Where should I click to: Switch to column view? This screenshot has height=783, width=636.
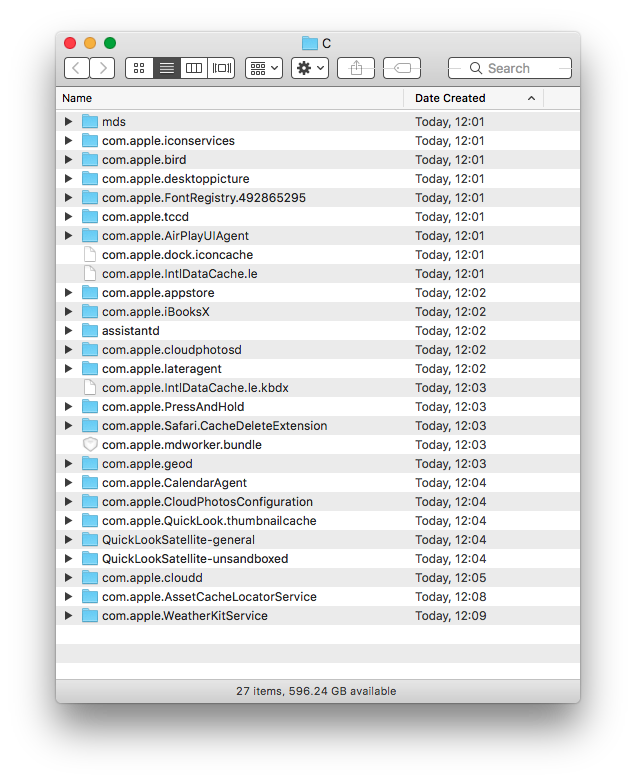click(194, 68)
